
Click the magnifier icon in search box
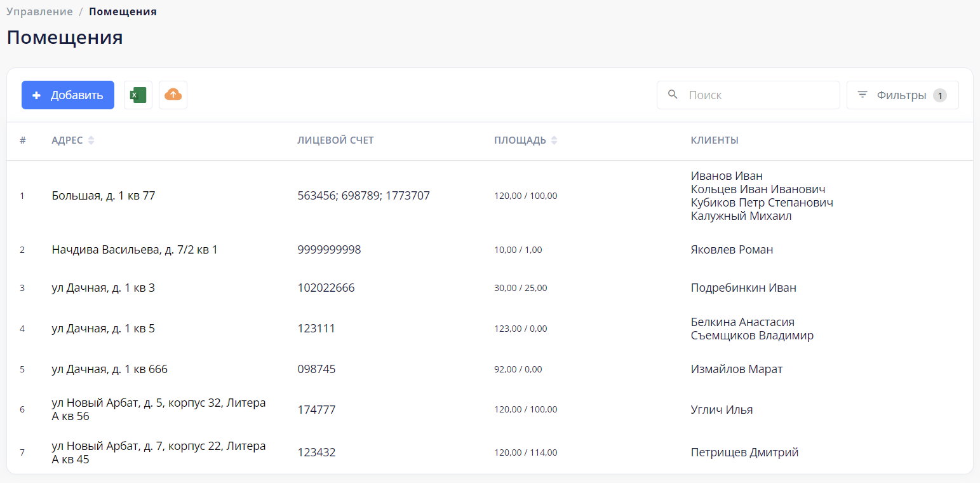tap(673, 95)
